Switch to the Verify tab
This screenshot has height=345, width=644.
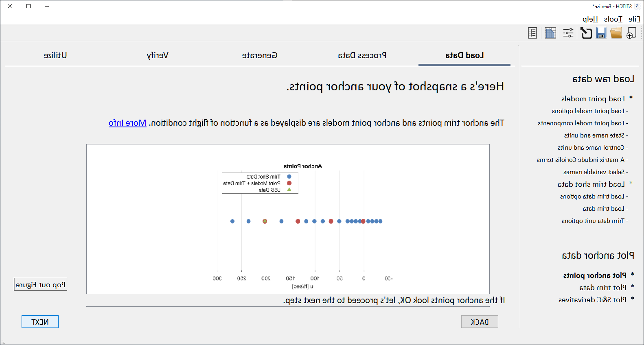pyautogui.click(x=158, y=55)
